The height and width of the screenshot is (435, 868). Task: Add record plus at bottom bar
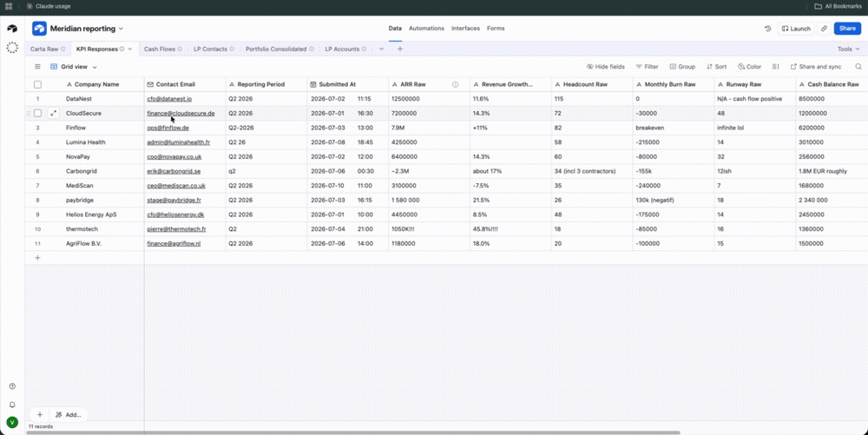pyautogui.click(x=40, y=414)
